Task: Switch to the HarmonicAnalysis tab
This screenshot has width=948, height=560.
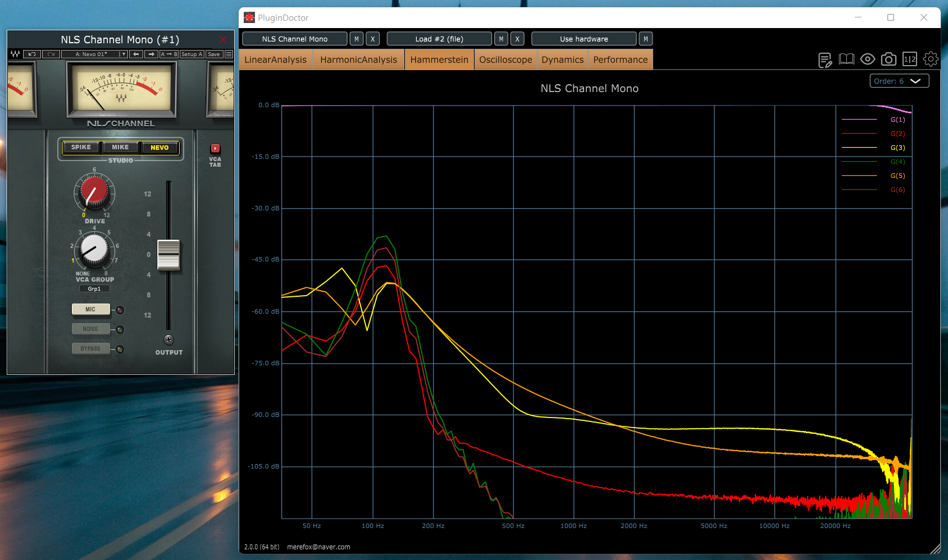Action: [x=358, y=59]
